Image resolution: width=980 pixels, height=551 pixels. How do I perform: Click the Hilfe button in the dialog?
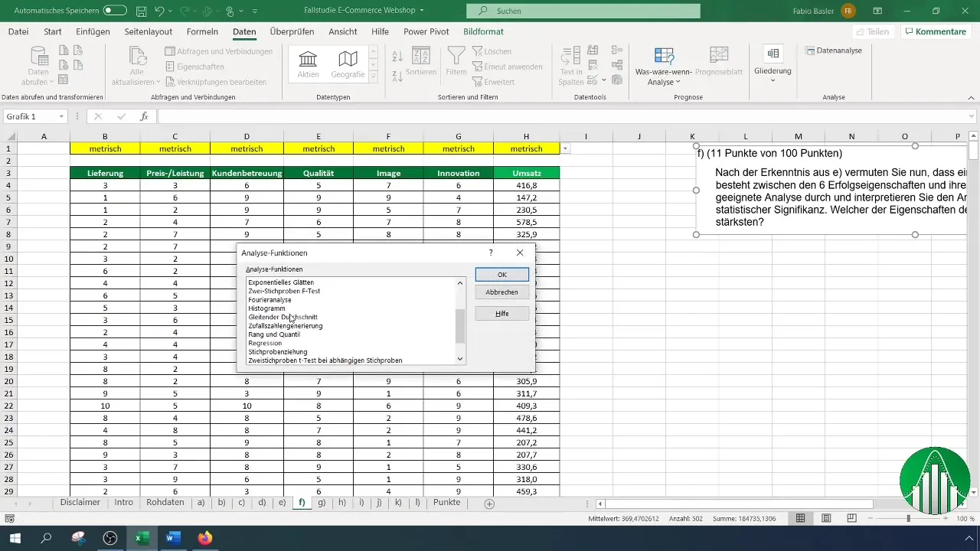tap(501, 313)
